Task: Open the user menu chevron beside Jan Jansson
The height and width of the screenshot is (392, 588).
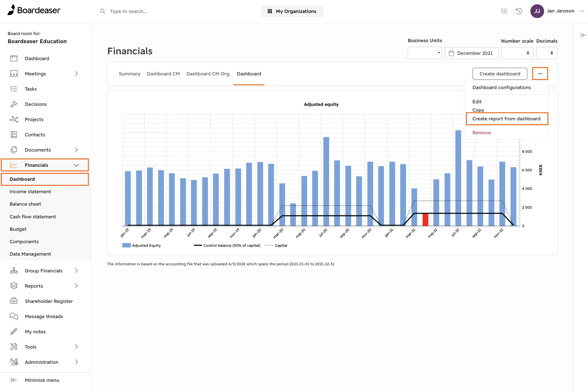Action: coord(582,11)
